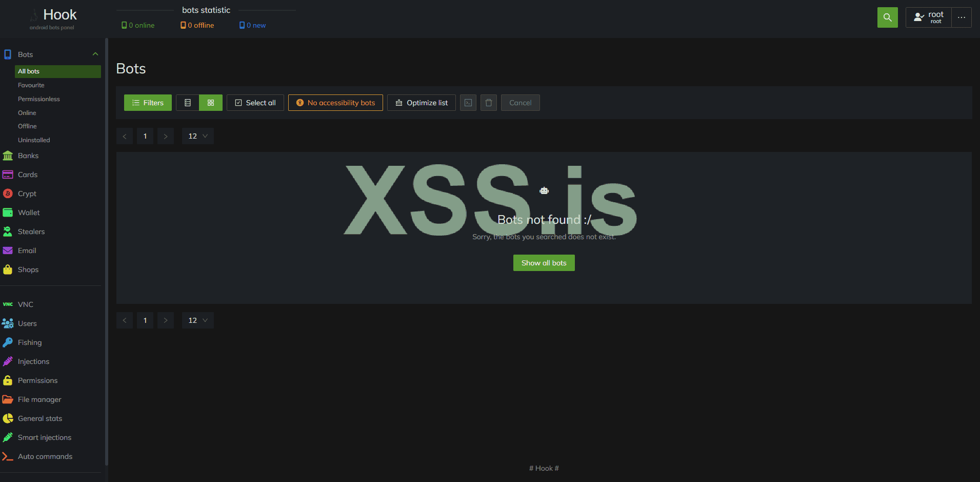980x482 pixels.
Task: Open the top page size 12 dropdown
Action: (198, 136)
